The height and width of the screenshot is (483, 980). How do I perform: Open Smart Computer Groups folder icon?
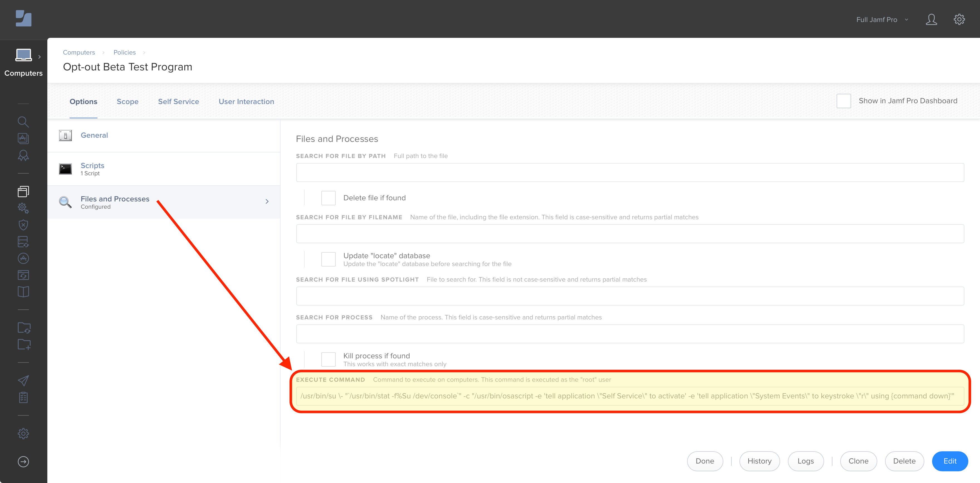24,327
